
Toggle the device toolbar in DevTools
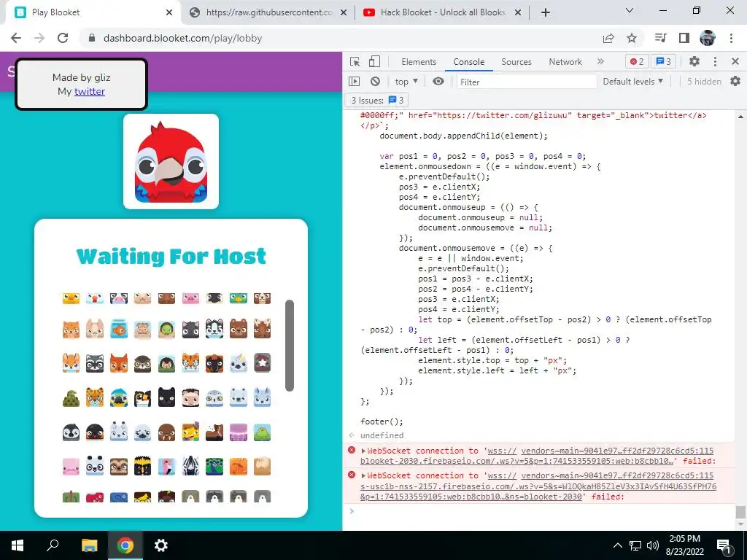374,61
